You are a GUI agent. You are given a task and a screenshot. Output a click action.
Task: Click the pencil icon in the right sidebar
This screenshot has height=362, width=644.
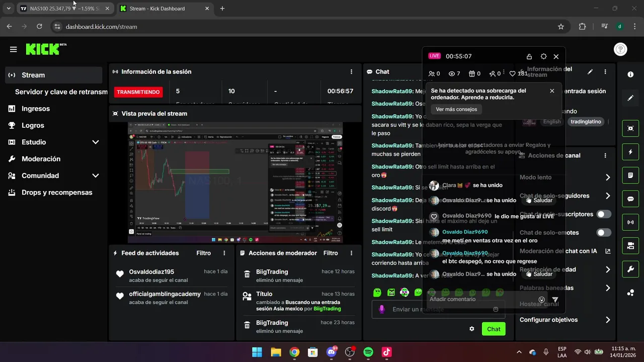tap(630, 98)
